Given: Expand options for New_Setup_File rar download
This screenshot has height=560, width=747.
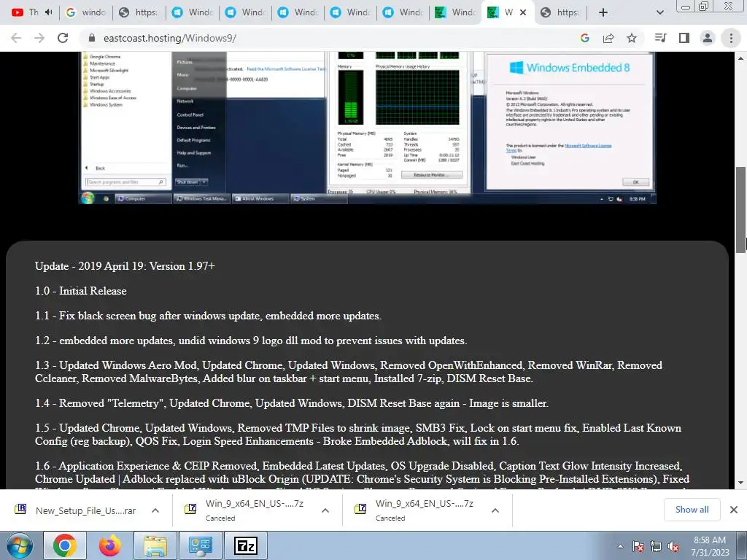Looking at the screenshot, I should coord(155,510).
